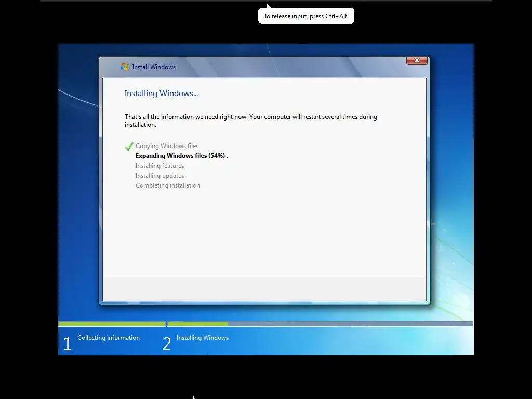
Task: Select 'Copying Windows files' step text
Action: pyautogui.click(x=167, y=146)
